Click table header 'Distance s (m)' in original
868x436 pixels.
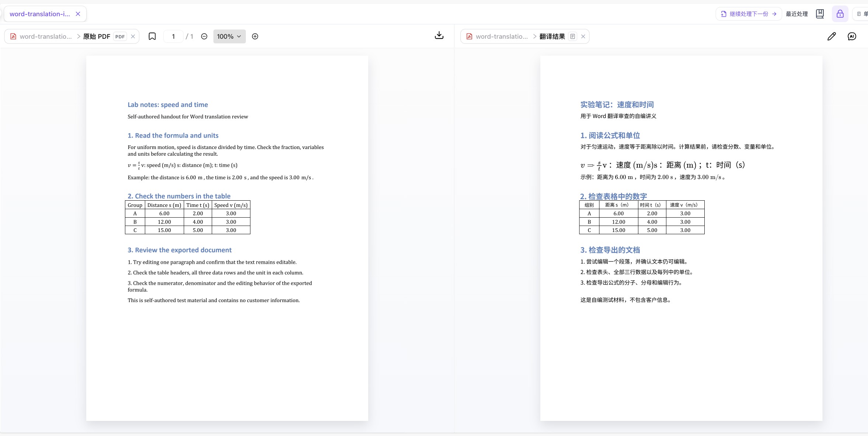point(164,205)
